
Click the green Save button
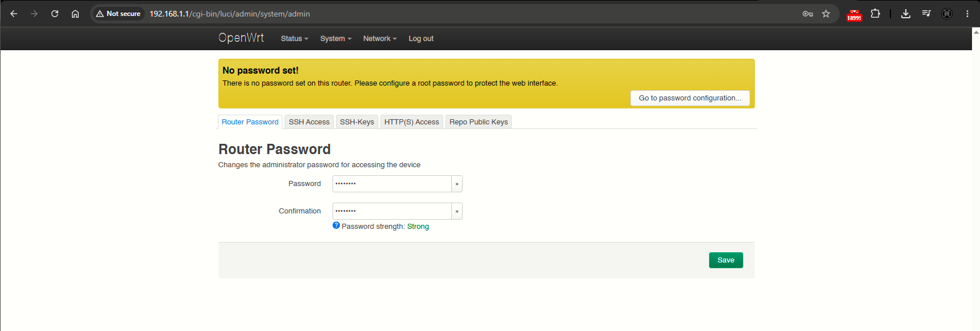click(x=726, y=260)
